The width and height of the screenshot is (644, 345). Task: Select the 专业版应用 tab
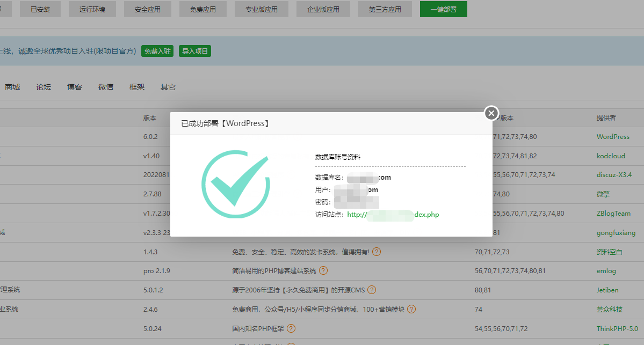point(262,9)
